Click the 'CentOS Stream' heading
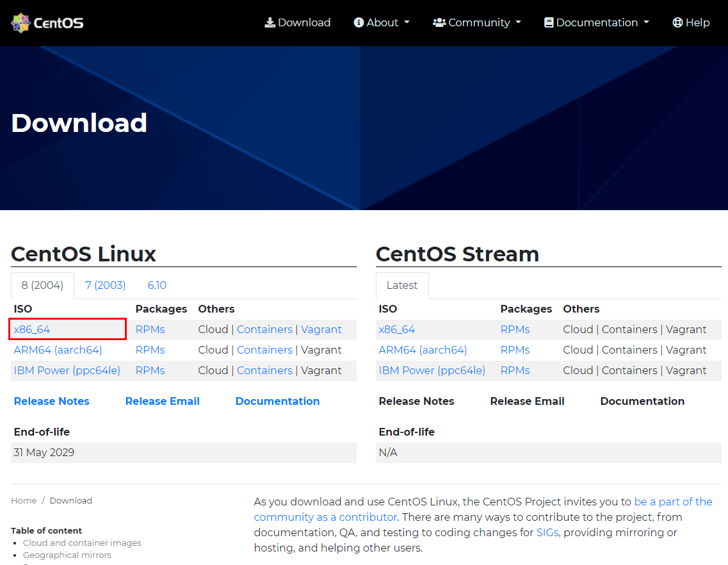The height and width of the screenshot is (565, 728). (x=457, y=254)
